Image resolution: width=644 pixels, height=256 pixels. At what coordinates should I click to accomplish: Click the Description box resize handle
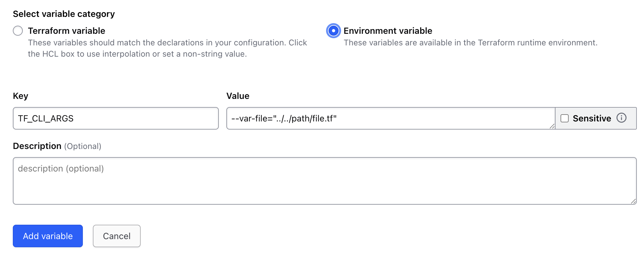tap(633, 201)
